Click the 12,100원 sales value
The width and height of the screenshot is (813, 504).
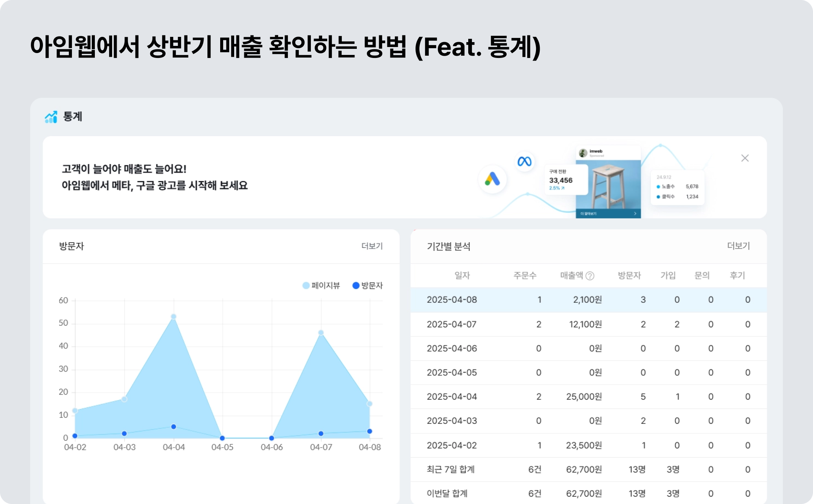tap(585, 324)
